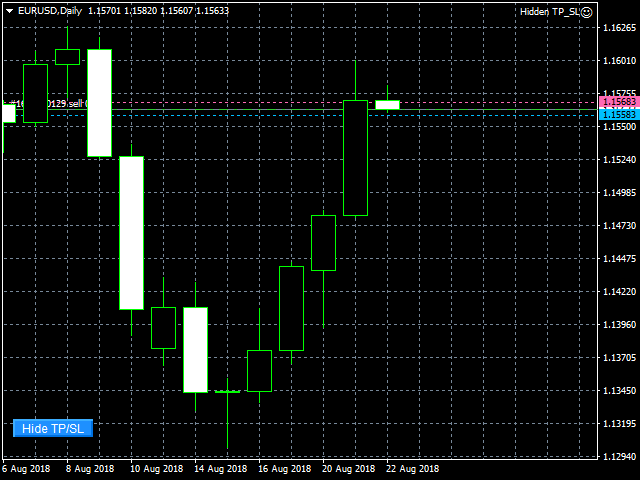The width and height of the screenshot is (640, 480).
Task: Click the 1.13960 price scale value
Action: pyautogui.click(x=619, y=324)
